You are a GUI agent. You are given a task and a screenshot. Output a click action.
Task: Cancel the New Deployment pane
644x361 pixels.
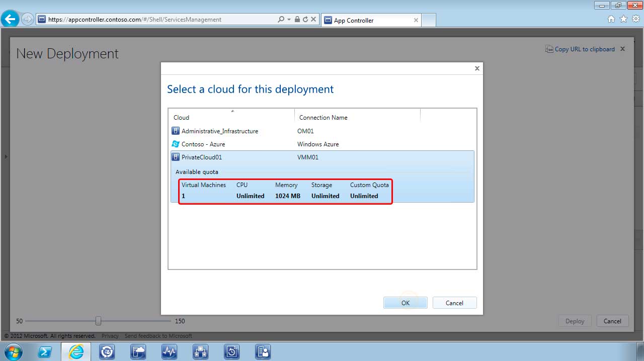(x=612, y=321)
